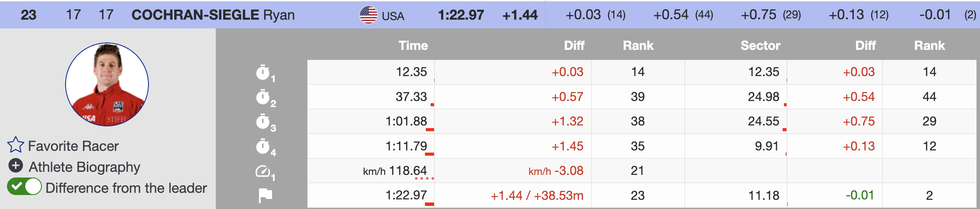Viewport: 980px width, 209px height.
Task: Click the intermediate 4 stopwatch icon
Action: point(263,146)
